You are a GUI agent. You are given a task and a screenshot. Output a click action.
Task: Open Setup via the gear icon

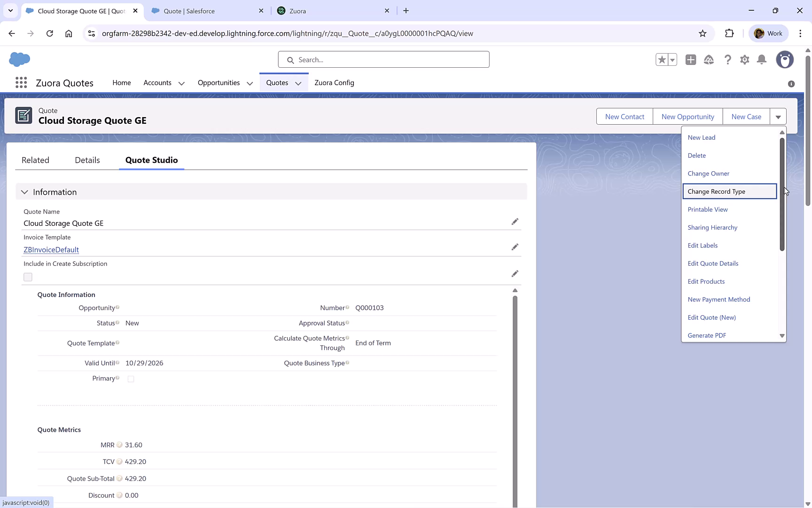[x=745, y=60]
